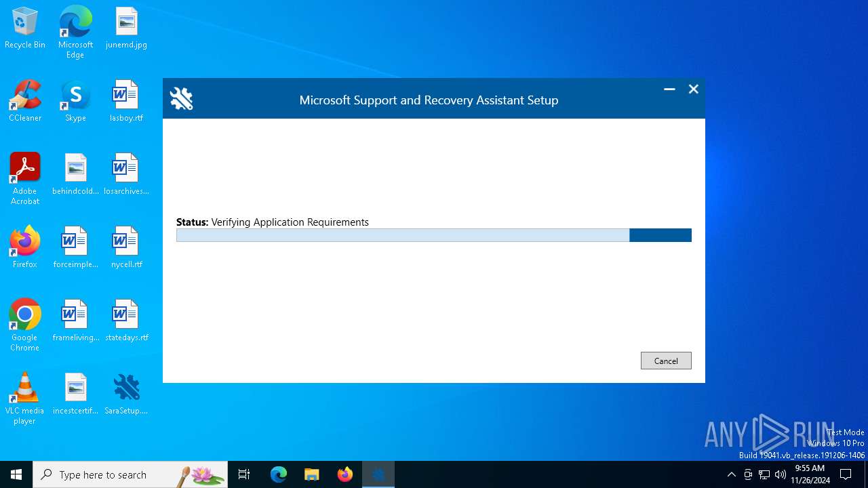Image resolution: width=868 pixels, height=488 pixels.
Task: Select the nycell.rtf document icon
Action: coord(126,248)
